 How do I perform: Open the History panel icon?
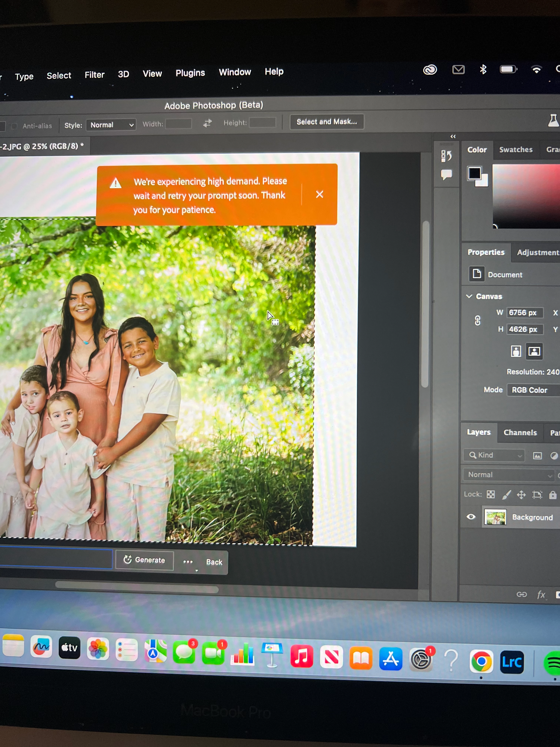(446, 156)
